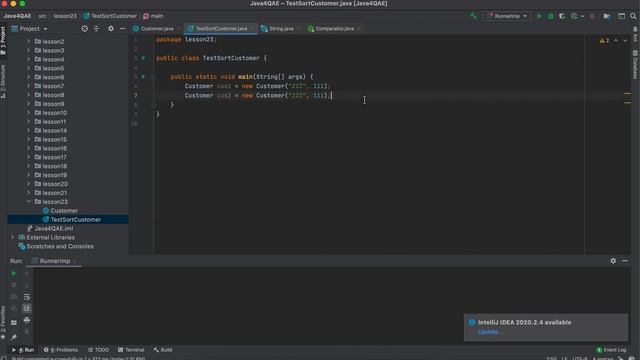Image resolution: width=640 pixels, height=360 pixels.
Task: Click run gutter arrow beside main method
Action: [143, 76]
